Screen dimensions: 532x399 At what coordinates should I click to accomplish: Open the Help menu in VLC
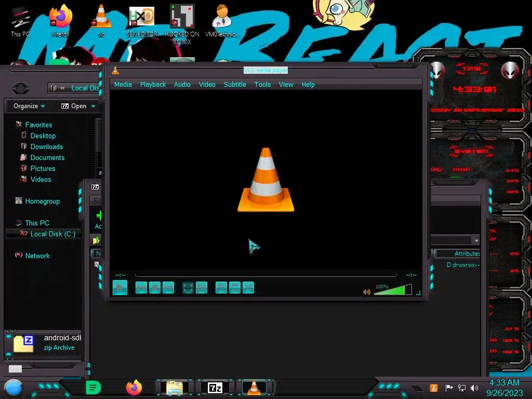pyautogui.click(x=308, y=85)
